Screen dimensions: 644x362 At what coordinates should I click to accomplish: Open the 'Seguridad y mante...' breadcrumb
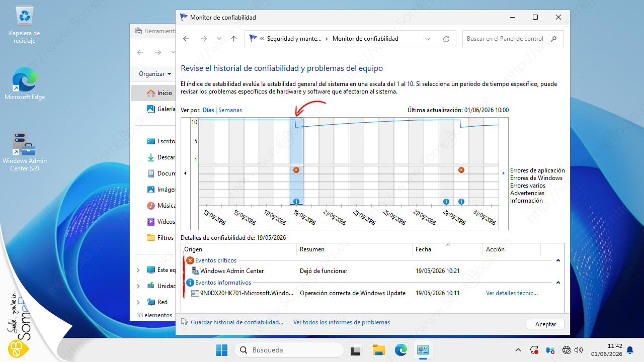tap(294, 39)
